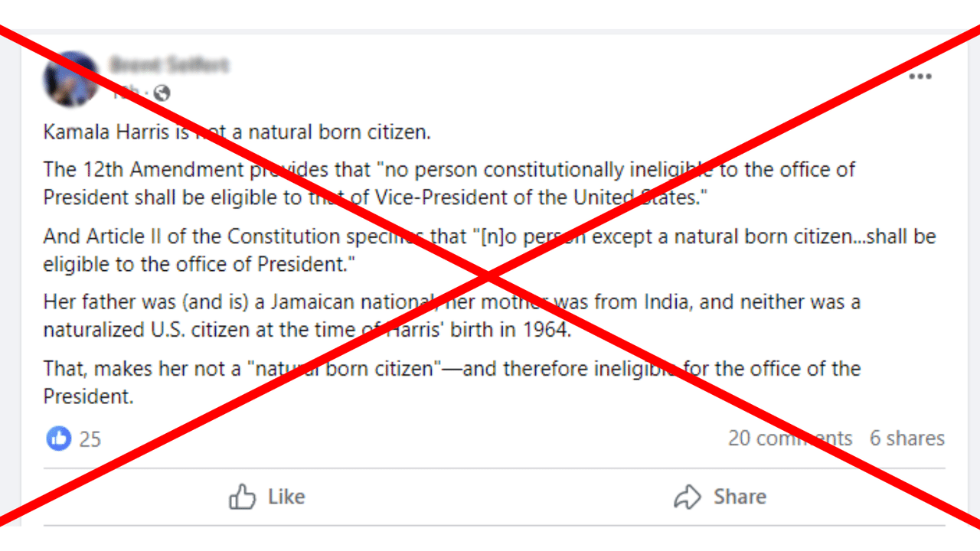The width and height of the screenshot is (980, 551).
Task: Open the 20 comments link
Action: point(790,439)
